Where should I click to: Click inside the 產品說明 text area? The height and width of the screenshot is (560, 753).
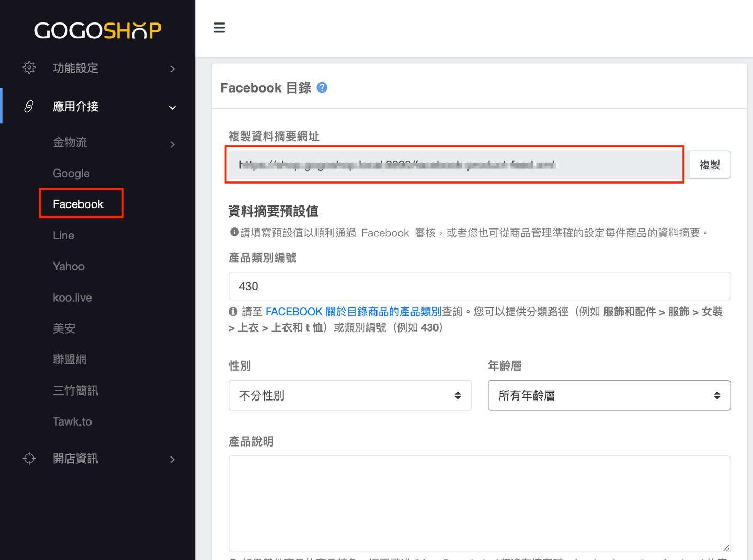[479, 503]
